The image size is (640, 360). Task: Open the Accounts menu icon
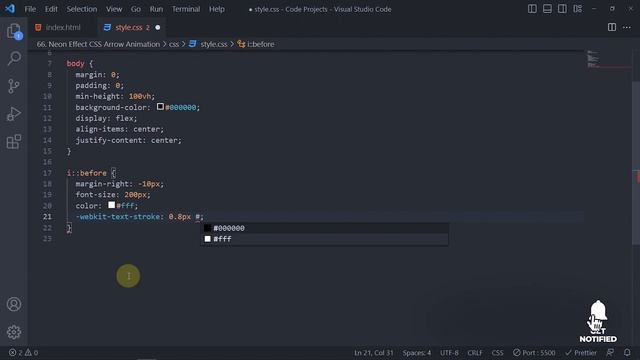14,304
